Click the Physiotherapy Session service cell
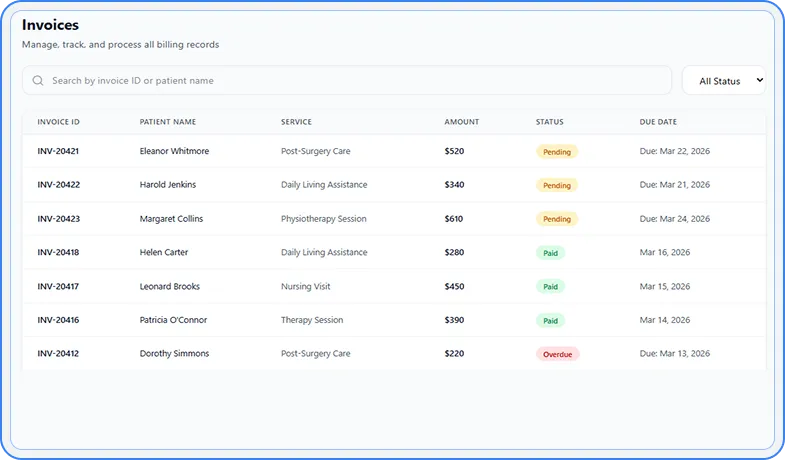 (323, 219)
